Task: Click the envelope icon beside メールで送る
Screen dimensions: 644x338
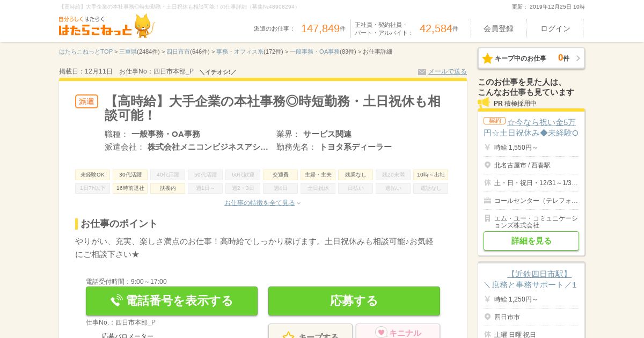Action: point(422,72)
